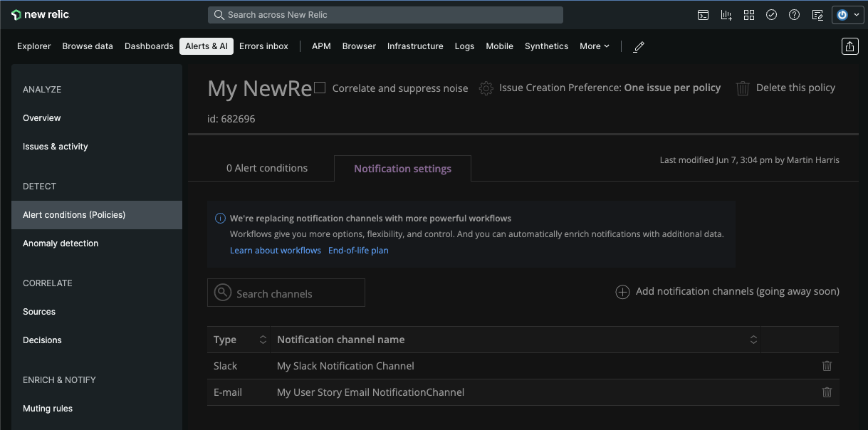Sort by Notification channel name column arrows
The height and width of the screenshot is (430, 868).
753,340
